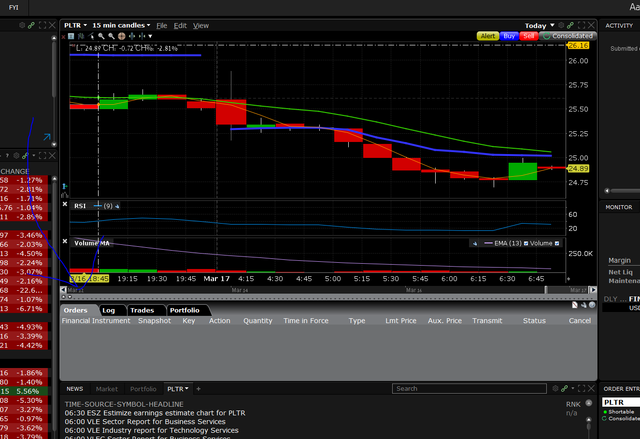
Task: Open the Today time range dropdown
Action: pyautogui.click(x=540, y=26)
